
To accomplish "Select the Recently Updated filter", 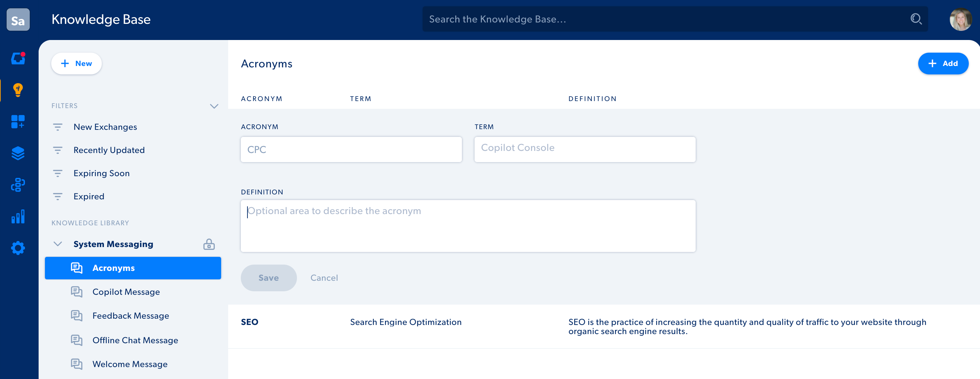I will coord(109,150).
